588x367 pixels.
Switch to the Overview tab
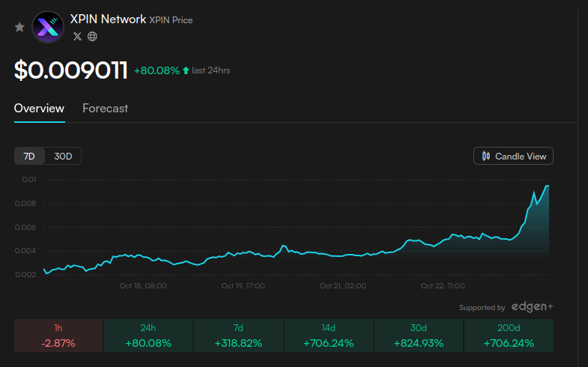click(39, 109)
